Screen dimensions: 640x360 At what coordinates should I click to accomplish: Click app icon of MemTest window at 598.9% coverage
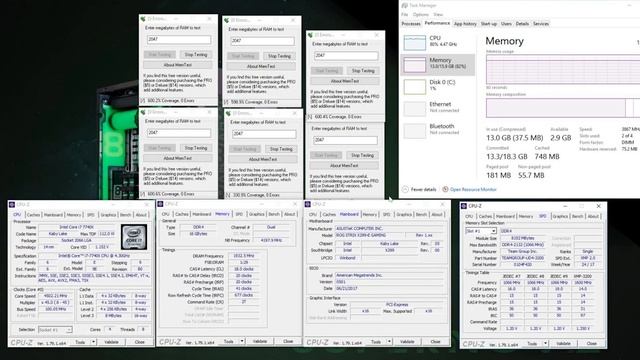(x=227, y=20)
